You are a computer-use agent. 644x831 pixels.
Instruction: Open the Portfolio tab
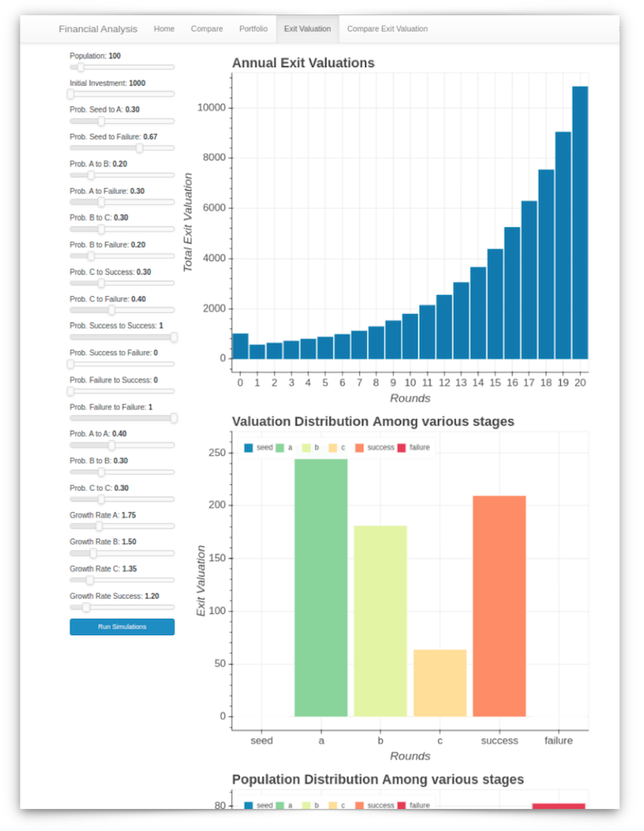point(253,29)
